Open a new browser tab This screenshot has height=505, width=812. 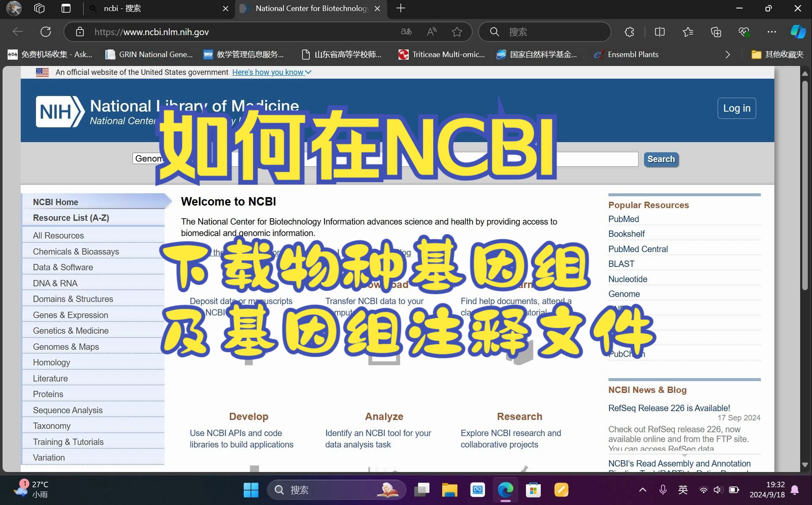pyautogui.click(x=400, y=8)
